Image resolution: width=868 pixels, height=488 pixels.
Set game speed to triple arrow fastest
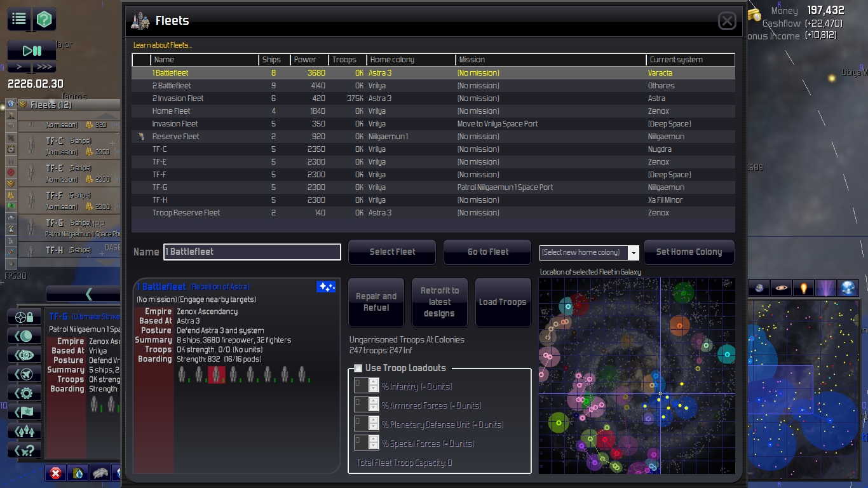pyautogui.click(x=44, y=67)
